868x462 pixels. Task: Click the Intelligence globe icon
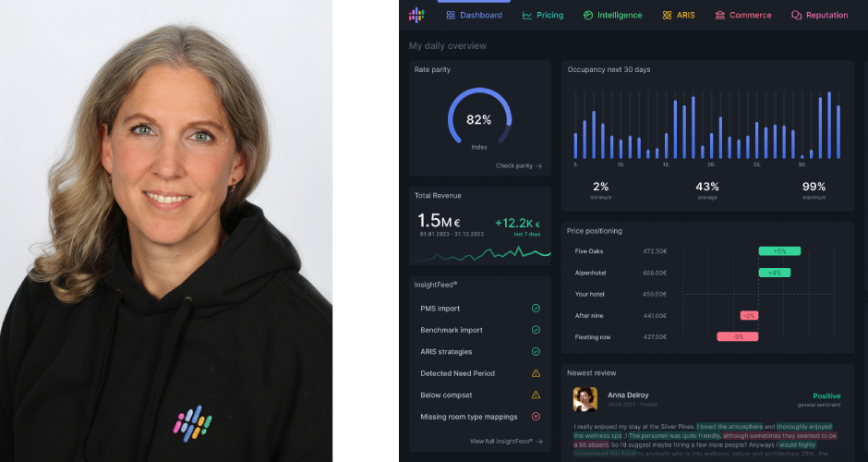pyautogui.click(x=588, y=16)
